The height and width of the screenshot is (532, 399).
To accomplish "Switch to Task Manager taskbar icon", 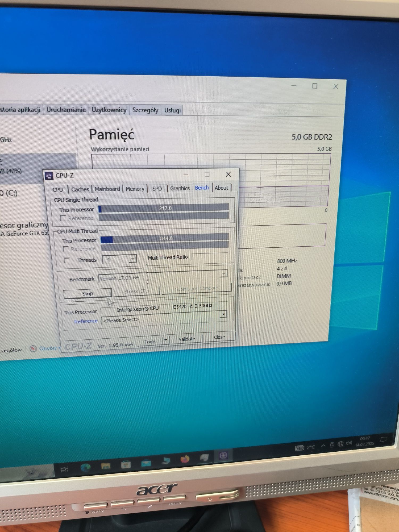I will [x=204, y=458].
